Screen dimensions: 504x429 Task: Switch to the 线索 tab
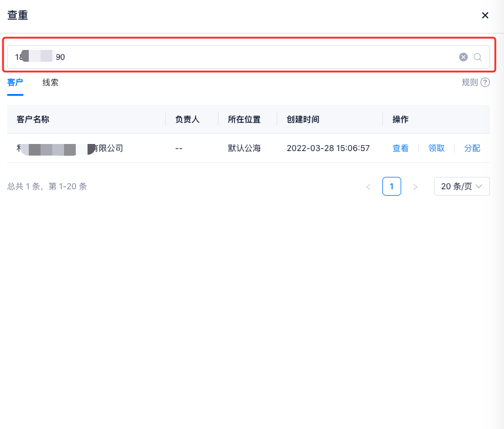51,82
